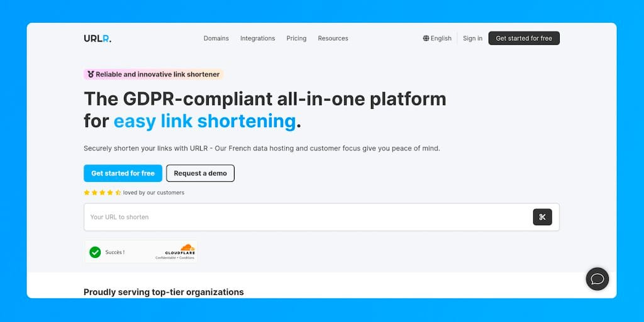Click the scissors shorten button
This screenshot has height=322, width=644.
tap(542, 217)
